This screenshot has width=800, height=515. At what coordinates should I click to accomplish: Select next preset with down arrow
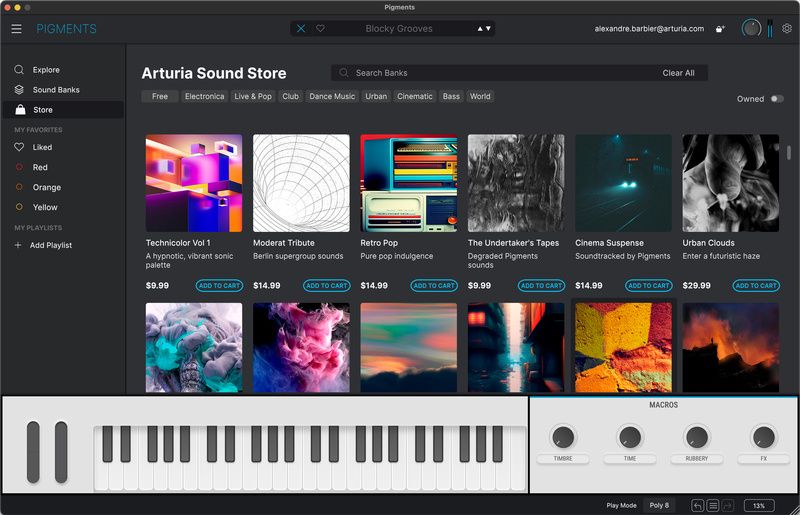(x=488, y=29)
